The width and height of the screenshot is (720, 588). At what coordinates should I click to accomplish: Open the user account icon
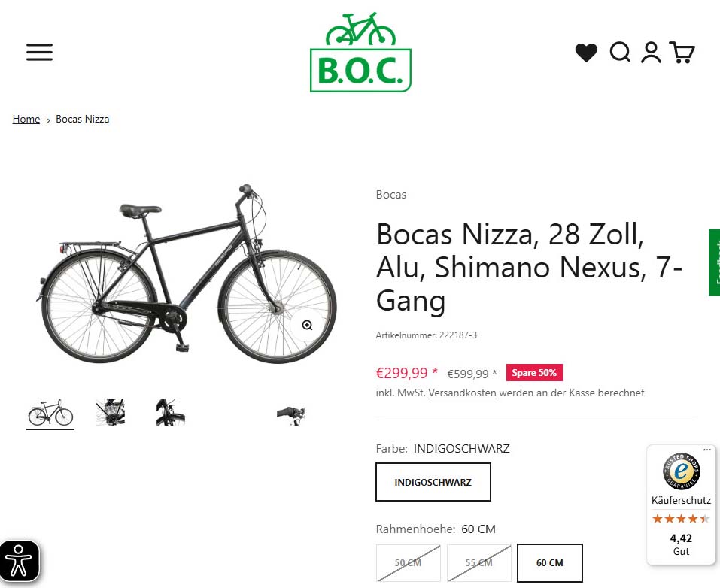(651, 53)
